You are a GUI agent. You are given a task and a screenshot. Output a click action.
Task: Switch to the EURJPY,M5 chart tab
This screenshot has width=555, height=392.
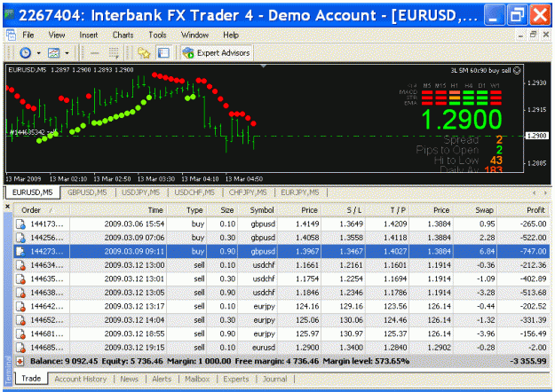300,192
